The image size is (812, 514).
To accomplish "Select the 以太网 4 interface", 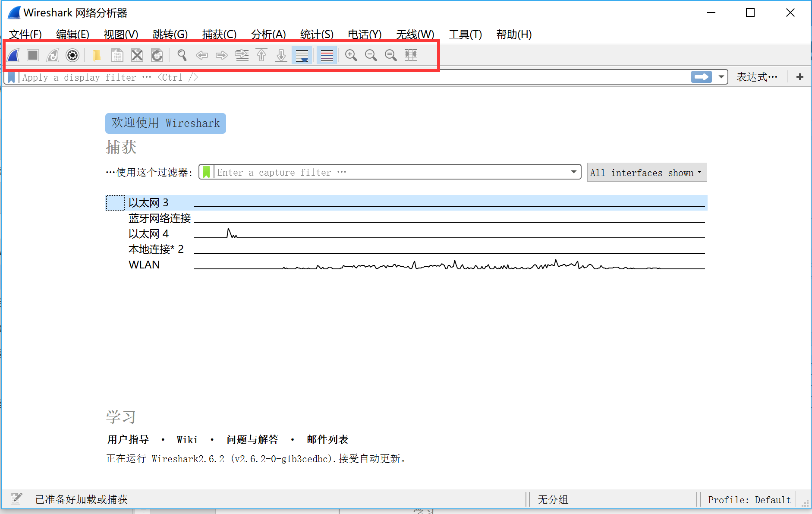I will point(406,234).
